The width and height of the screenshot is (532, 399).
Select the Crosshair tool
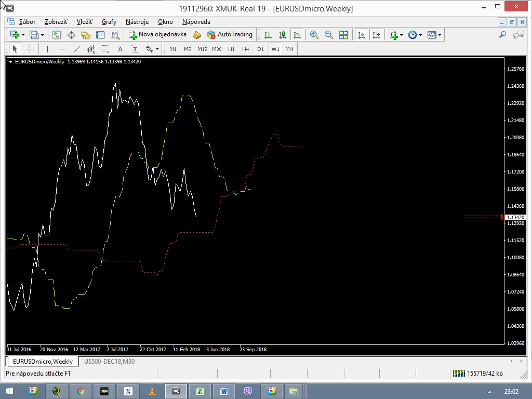click(30, 49)
